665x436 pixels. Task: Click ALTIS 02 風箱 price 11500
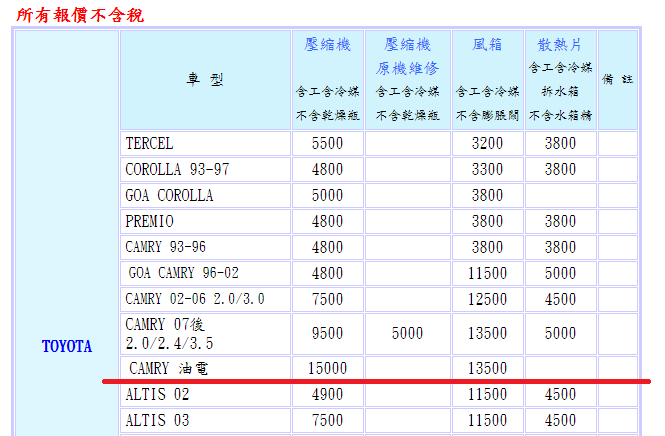pos(487,394)
